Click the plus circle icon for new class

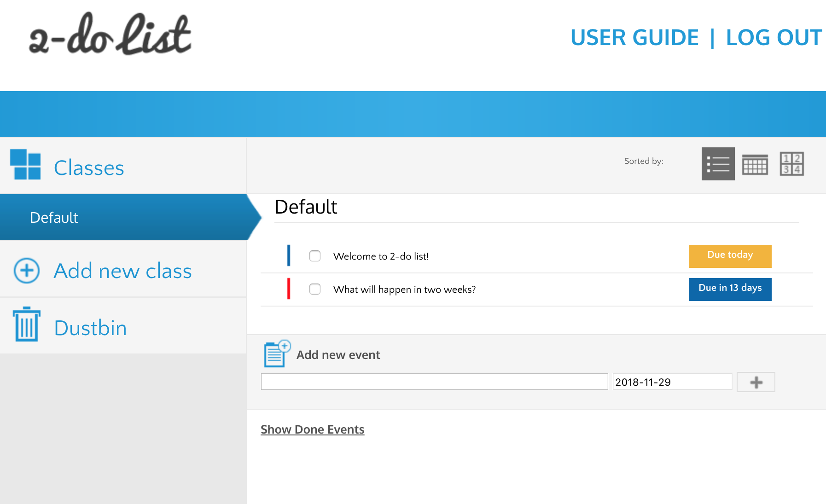(x=27, y=271)
